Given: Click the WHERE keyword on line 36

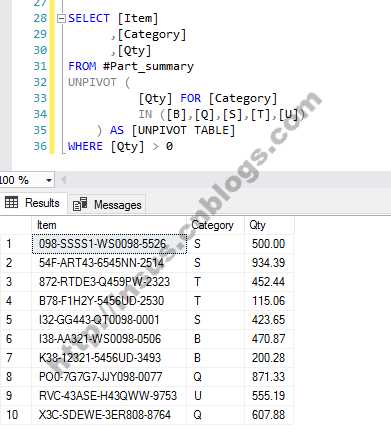Looking at the screenshot, I should tap(85, 146).
